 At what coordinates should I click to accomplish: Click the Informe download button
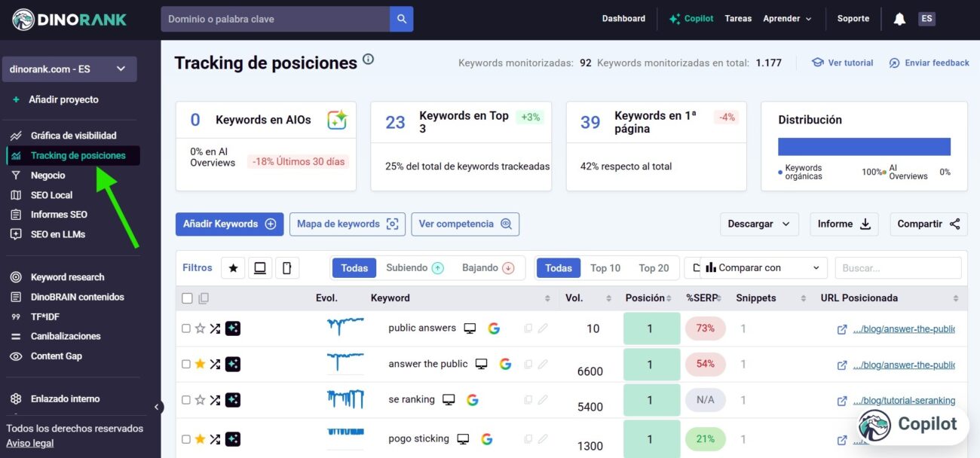tap(844, 224)
